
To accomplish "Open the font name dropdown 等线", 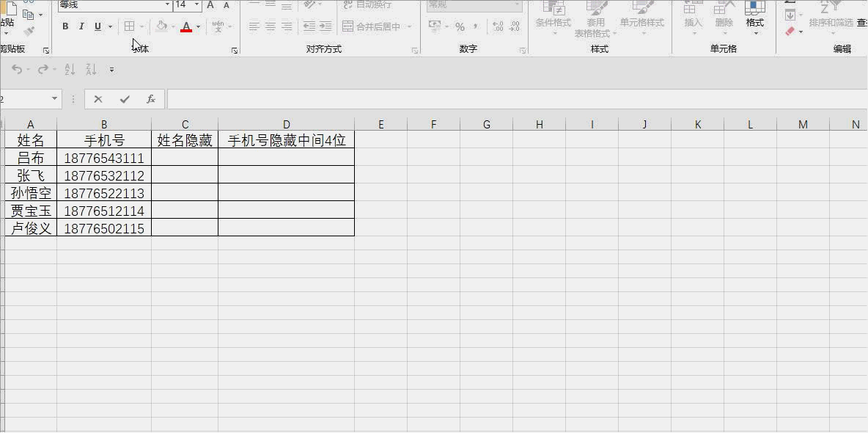I will tap(168, 5).
